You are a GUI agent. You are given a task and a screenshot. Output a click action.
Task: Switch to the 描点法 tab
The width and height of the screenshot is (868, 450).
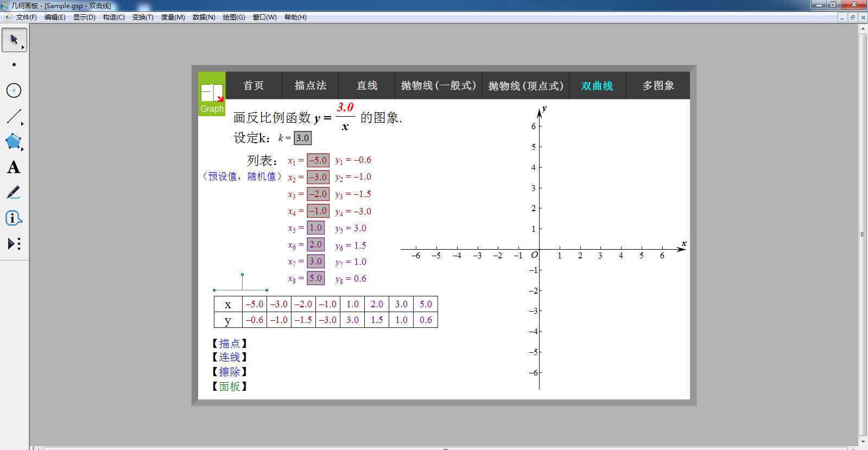click(310, 86)
